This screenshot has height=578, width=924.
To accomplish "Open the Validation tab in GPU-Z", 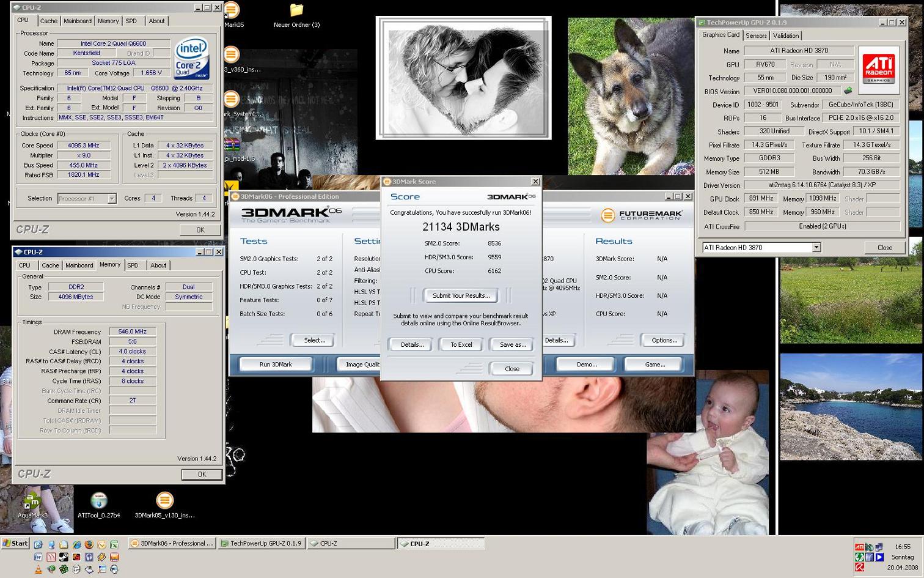I will (785, 35).
